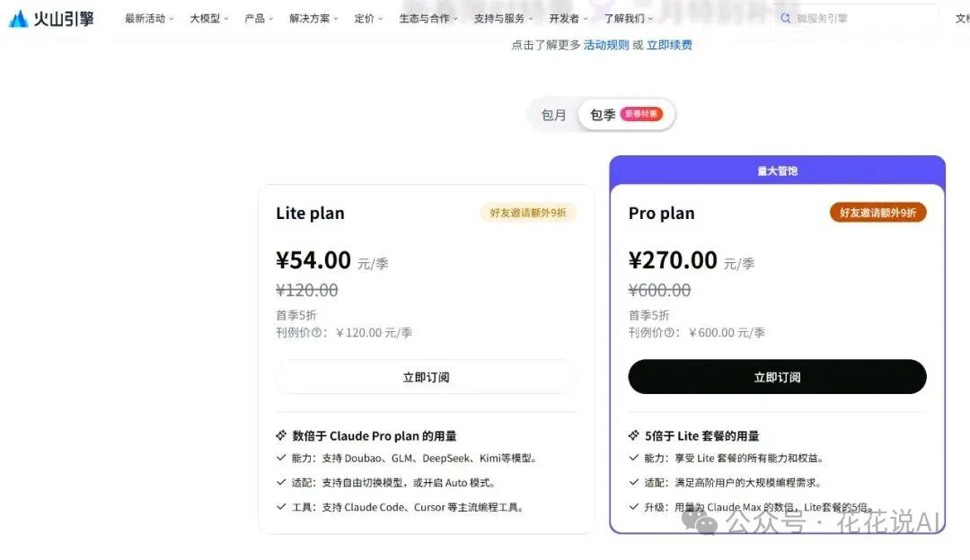The width and height of the screenshot is (970, 560).
Task: Expand the 解决方案 dropdown
Action: coord(313,18)
